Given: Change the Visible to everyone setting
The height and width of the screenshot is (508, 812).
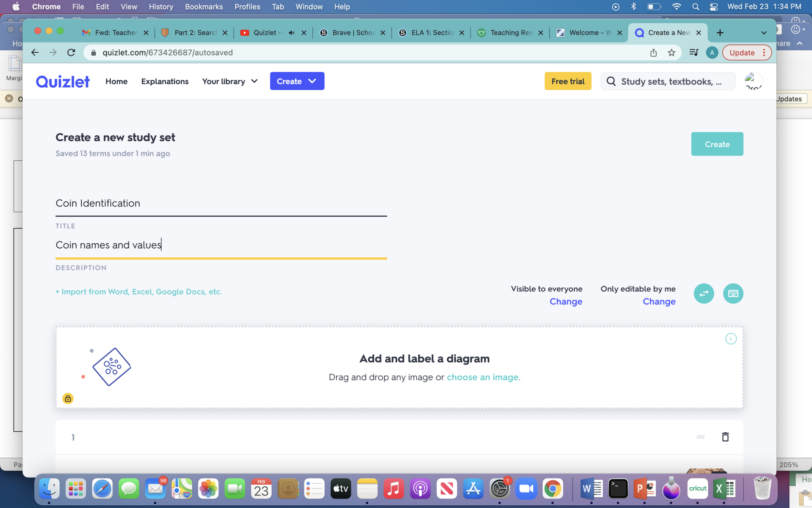Looking at the screenshot, I should tap(566, 302).
